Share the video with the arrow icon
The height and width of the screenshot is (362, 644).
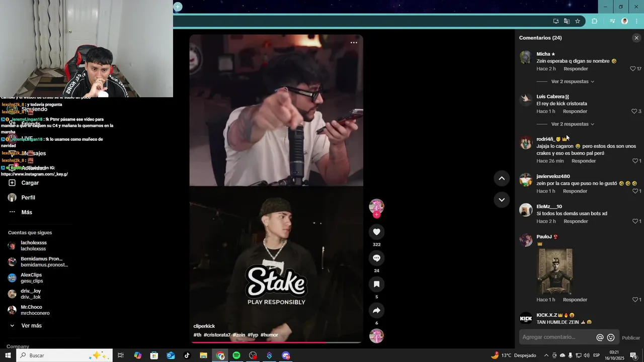coord(376,310)
